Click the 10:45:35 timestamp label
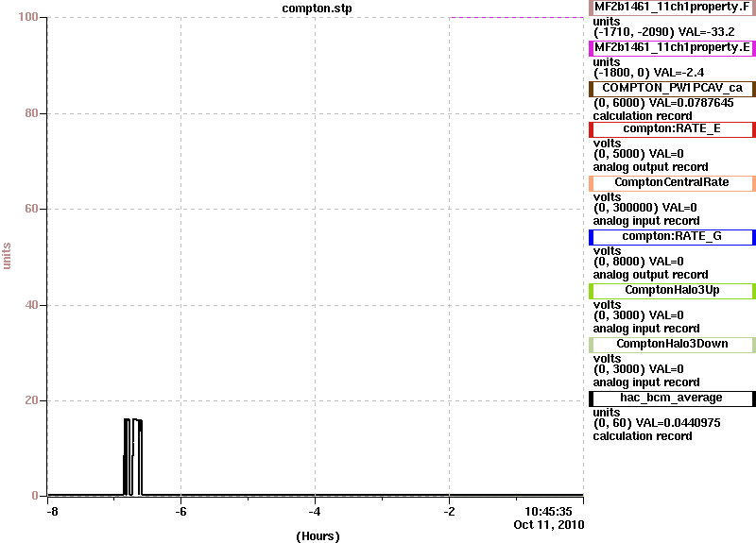Image resolution: width=756 pixels, height=543 pixels. tap(548, 511)
